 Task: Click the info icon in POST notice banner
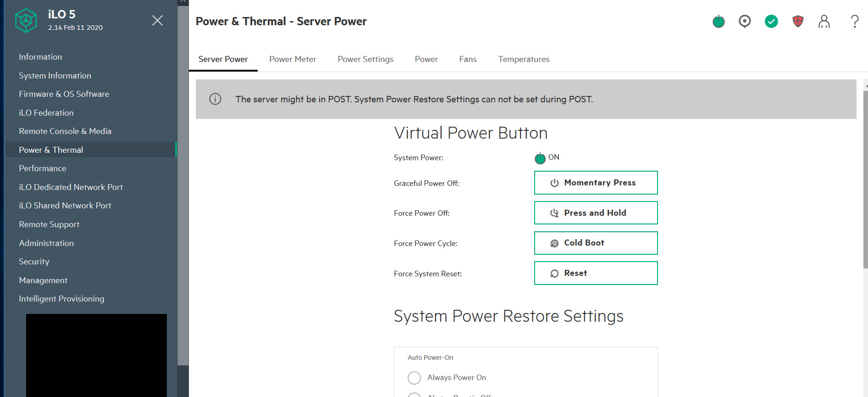pos(215,99)
